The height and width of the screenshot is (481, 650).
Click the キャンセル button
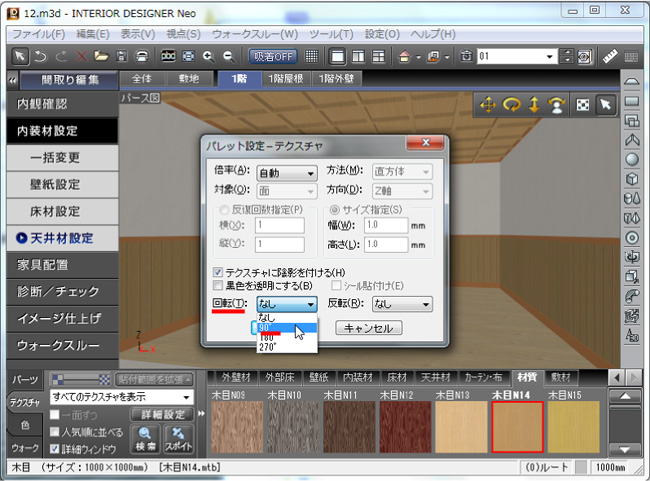pos(369,328)
